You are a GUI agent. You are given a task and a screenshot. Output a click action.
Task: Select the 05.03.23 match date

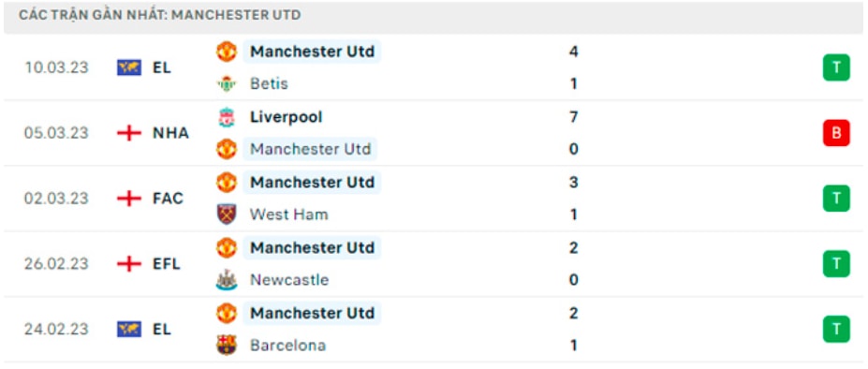(x=56, y=133)
